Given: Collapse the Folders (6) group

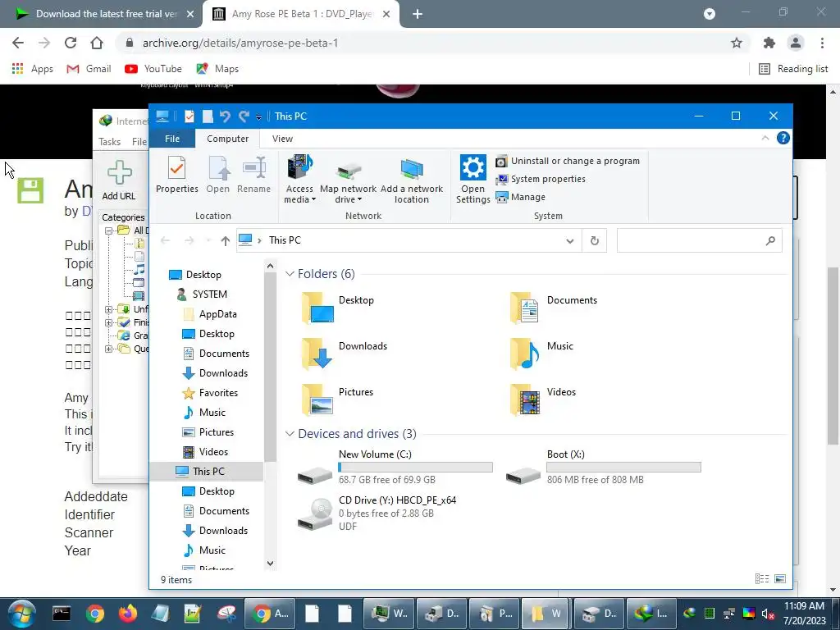Looking at the screenshot, I should coord(290,274).
